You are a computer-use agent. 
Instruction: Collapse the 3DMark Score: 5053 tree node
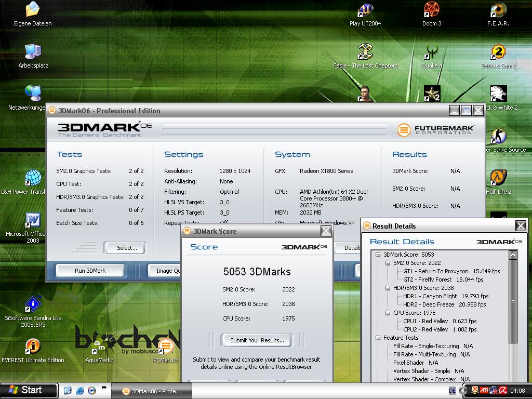378,255
